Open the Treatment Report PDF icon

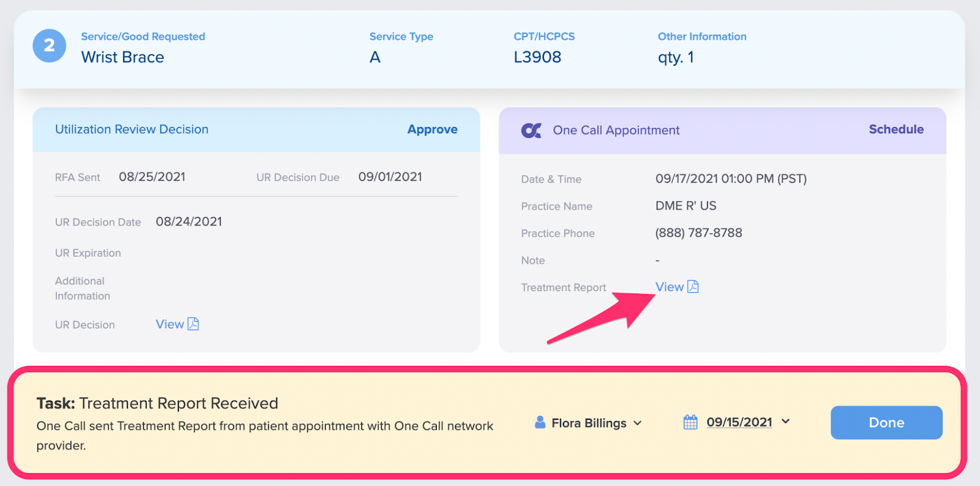pos(693,287)
